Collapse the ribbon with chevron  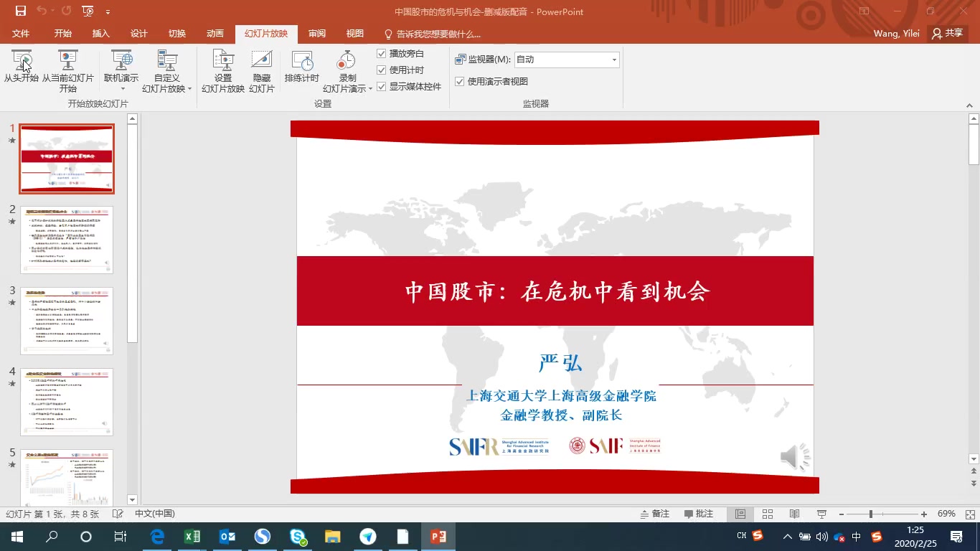pos(969,105)
